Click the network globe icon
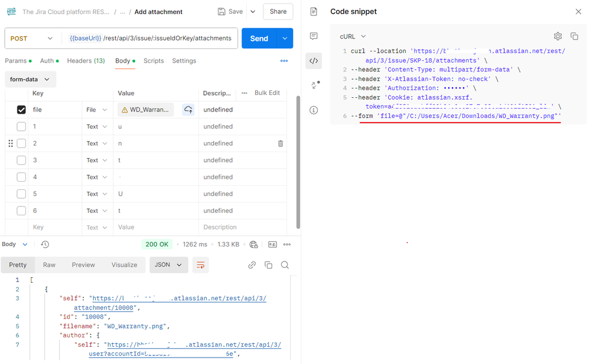Viewport: 590px width, 364px height. point(253,244)
